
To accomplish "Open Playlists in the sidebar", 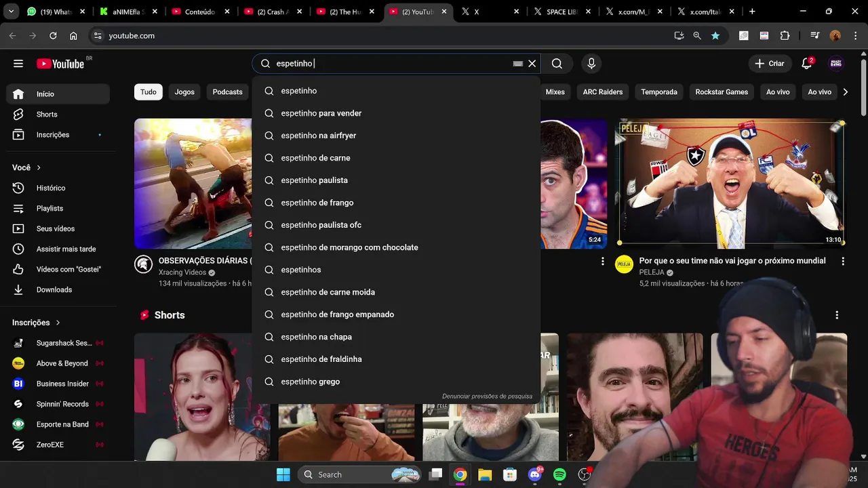I will pos(58,208).
